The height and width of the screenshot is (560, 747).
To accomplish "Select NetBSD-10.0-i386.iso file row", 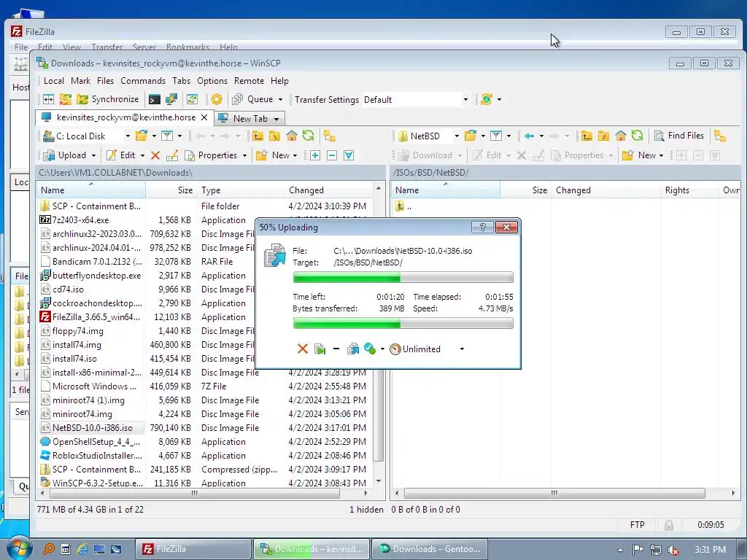I will [206, 427].
